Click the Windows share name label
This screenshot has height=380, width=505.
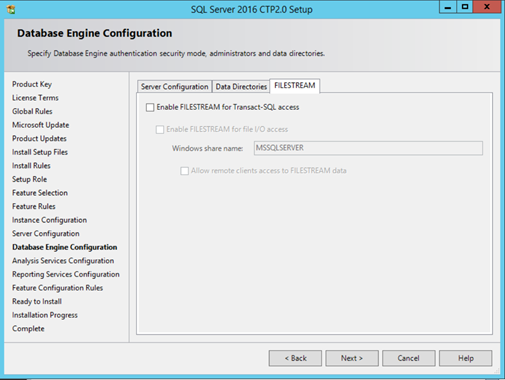(x=207, y=149)
